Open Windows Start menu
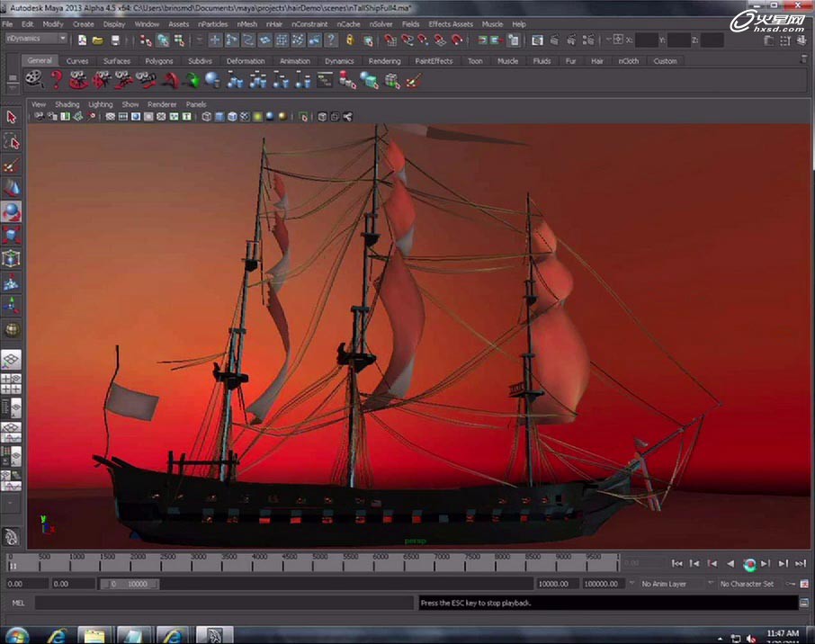The height and width of the screenshot is (644, 815). click(x=15, y=635)
